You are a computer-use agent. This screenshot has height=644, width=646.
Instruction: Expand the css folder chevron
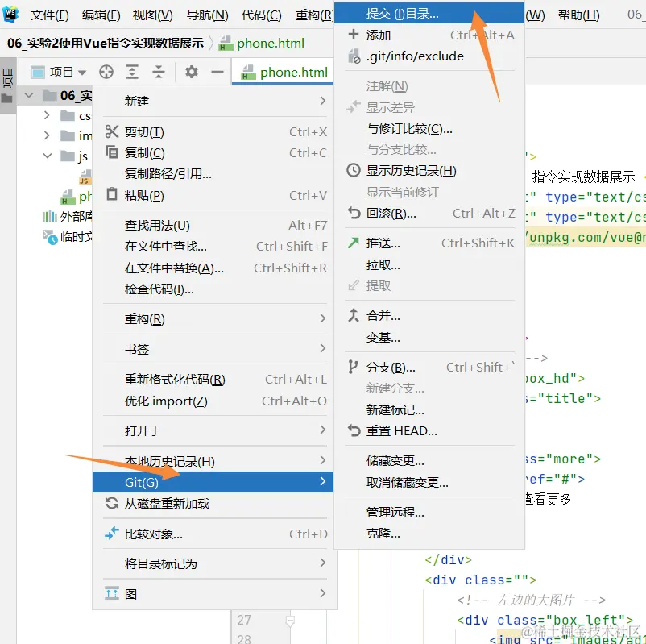tap(47, 115)
